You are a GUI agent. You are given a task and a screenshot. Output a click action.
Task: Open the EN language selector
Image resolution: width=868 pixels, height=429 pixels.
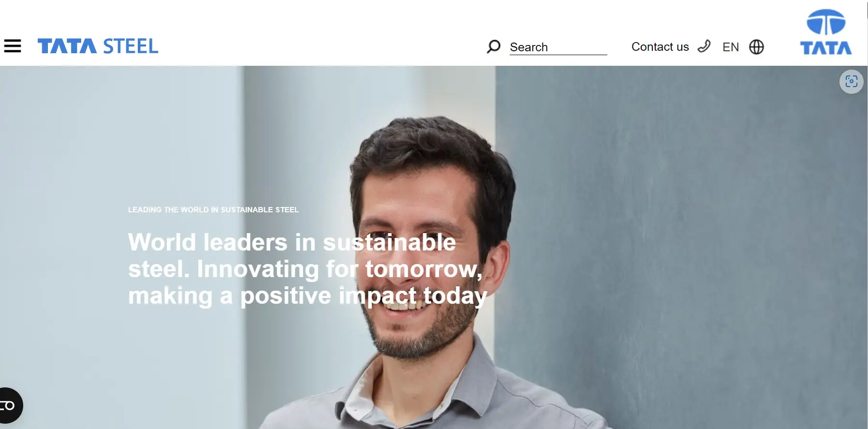coord(731,47)
